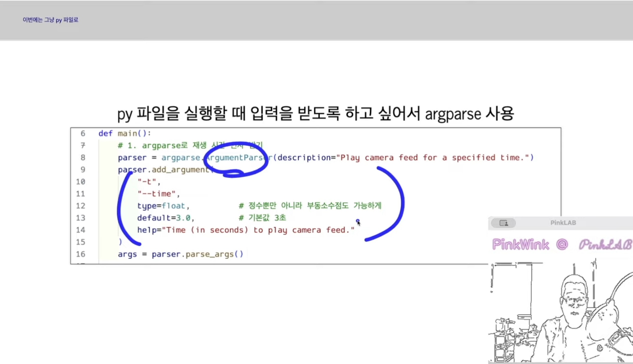Click the presenter overlay icon in PinkLAB window
The image size is (633, 364).
point(503,223)
